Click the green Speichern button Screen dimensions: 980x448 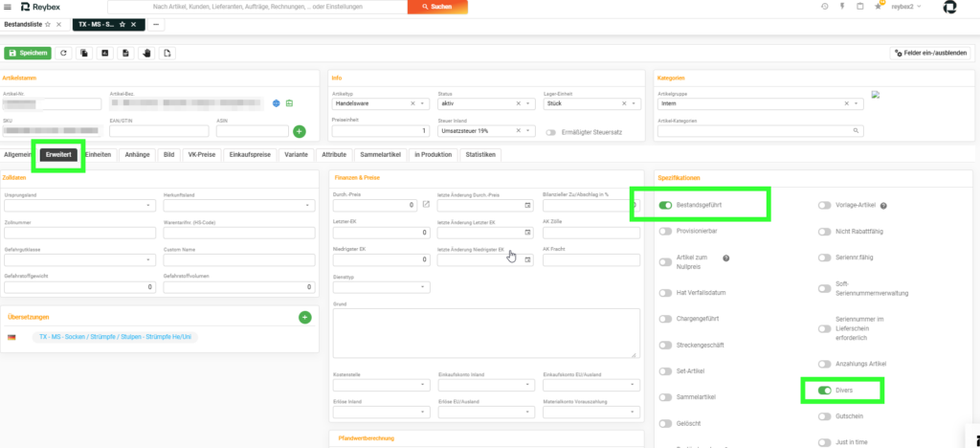point(28,53)
